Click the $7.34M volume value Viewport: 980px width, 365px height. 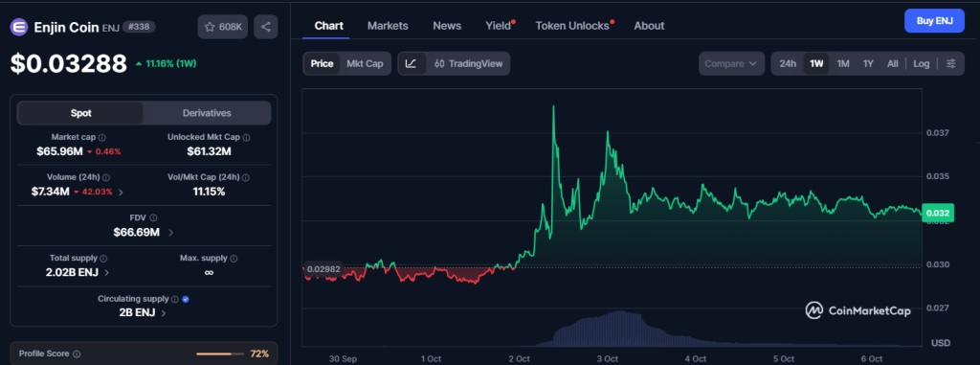click(50, 192)
